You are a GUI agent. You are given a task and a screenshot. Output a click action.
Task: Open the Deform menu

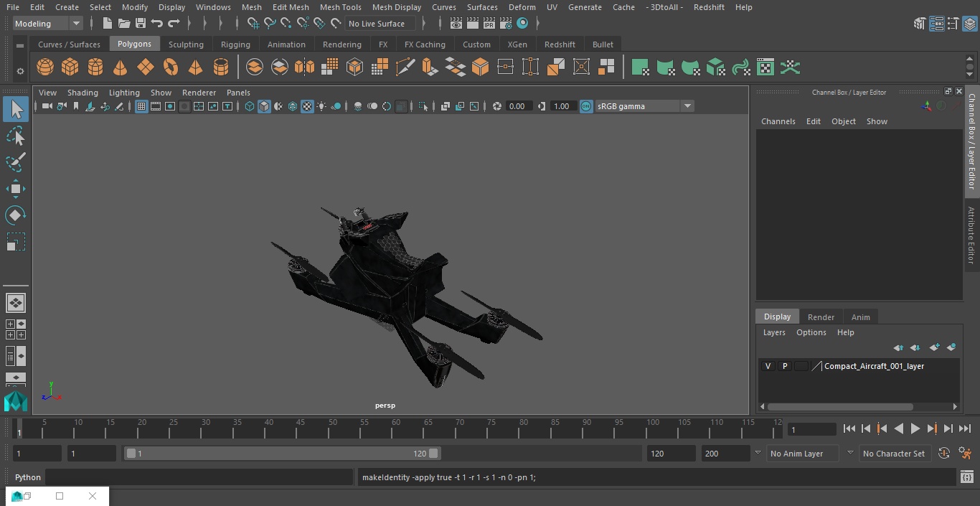pos(522,7)
